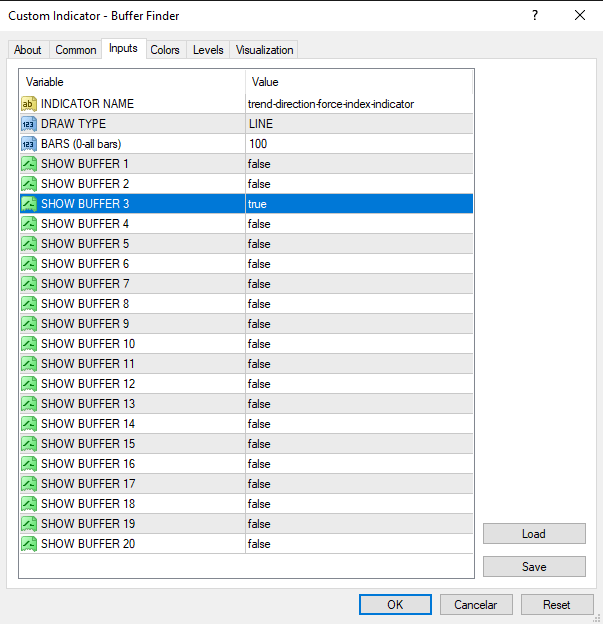Click the green icon for SHOW BUFFER 1
Image resolution: width=603 pixels, height=624 pixels.
point(29,164)
